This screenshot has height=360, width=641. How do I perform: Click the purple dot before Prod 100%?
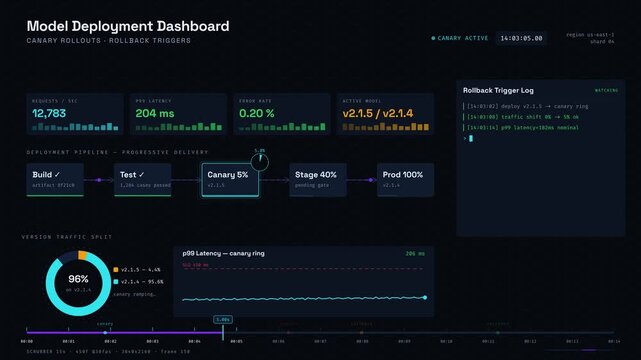click(371, 180)
